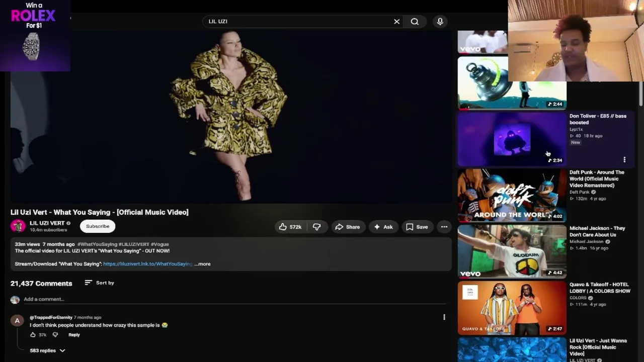
Task: Click the magnifier search icon
Action: [x=415, y=22]
